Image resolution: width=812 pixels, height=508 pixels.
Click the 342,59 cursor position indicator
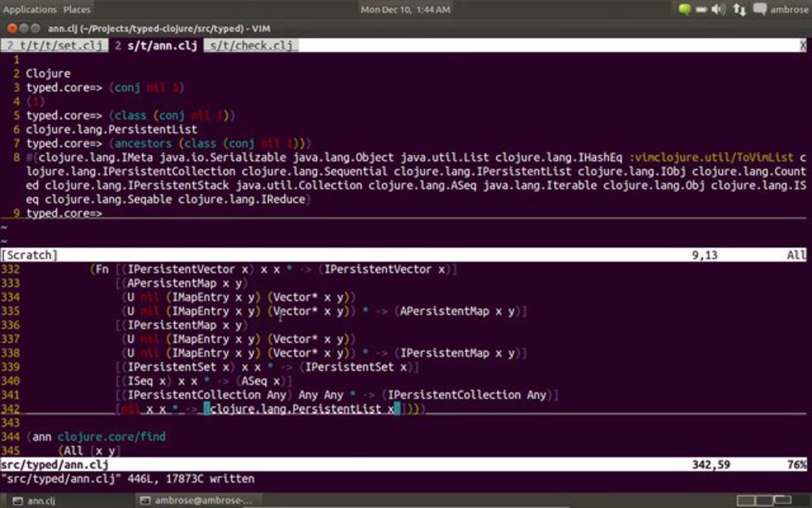[711, 465]
